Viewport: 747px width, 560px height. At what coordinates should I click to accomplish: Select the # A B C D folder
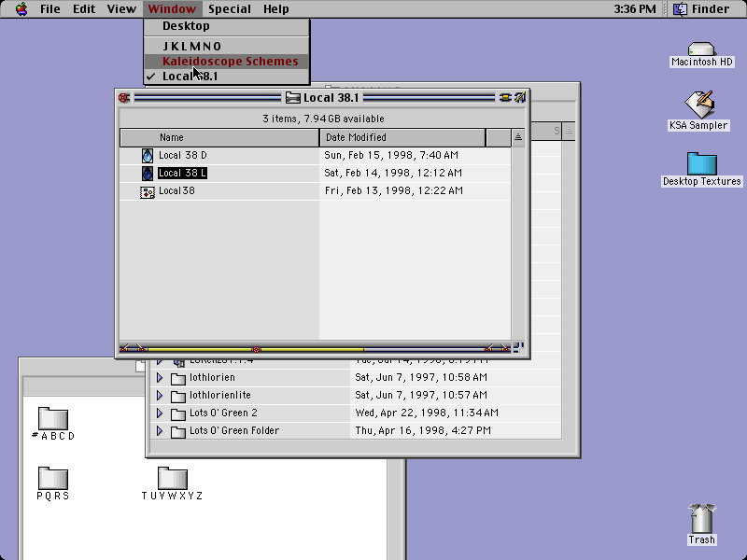[53, 418]
